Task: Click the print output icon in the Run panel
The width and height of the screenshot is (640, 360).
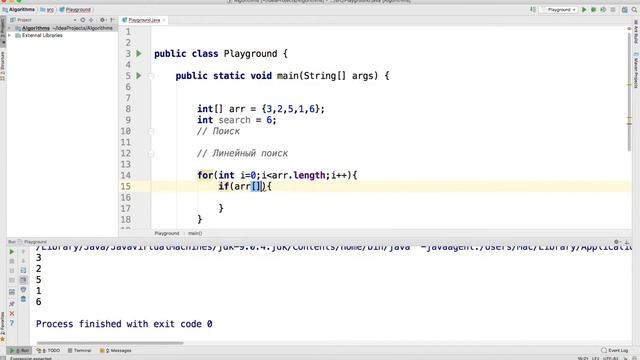Action: [x=23, y=289]
